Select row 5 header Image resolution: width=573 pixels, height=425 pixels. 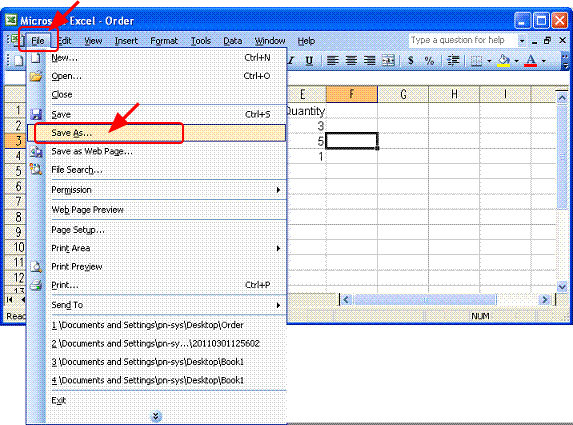(x=15, y=171)
